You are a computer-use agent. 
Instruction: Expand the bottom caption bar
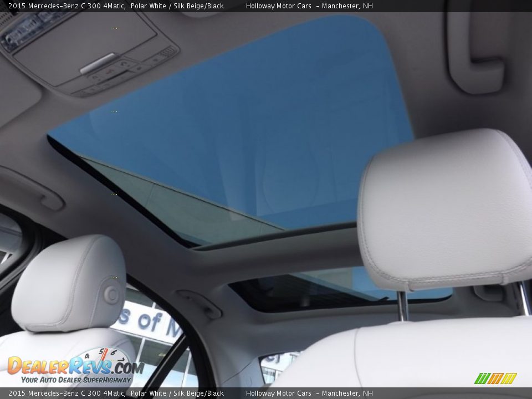click(266, 393)
